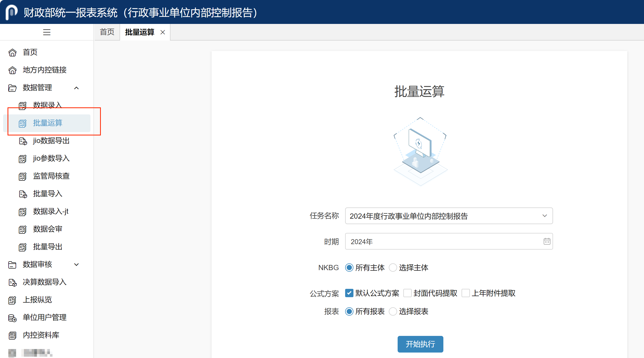The image size is (644, 358).
Task: Enable the 封面代码提取 checkbox
Action: [x=408, y=293]
